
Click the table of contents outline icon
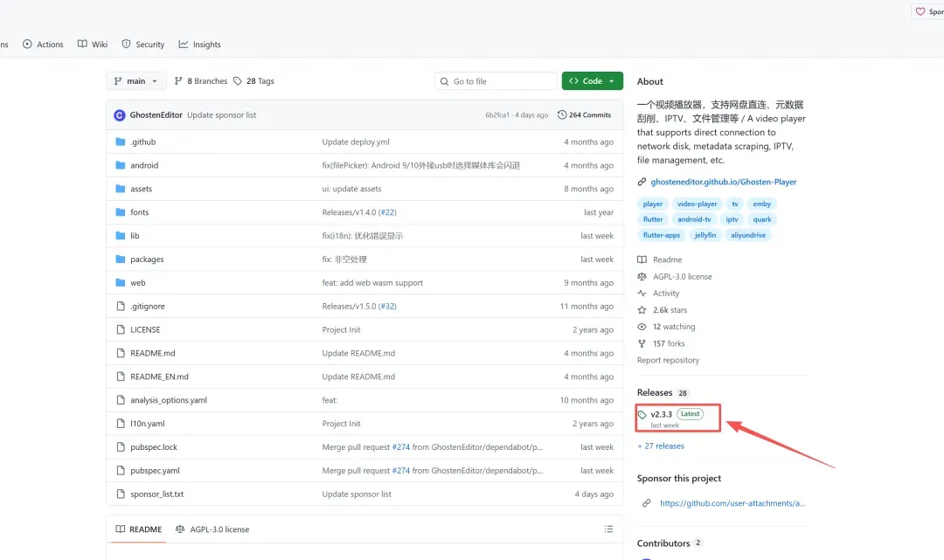(x=608, y=529)
